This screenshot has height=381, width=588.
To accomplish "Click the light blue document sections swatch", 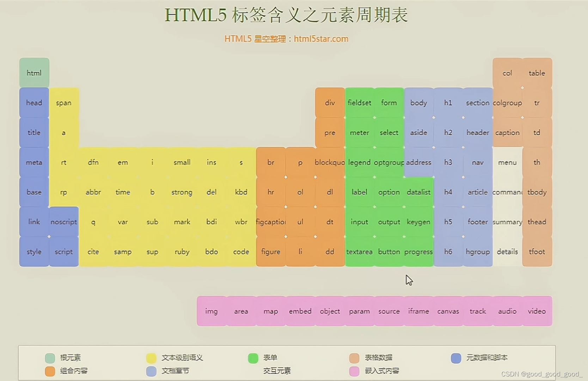I will [152, 371].
